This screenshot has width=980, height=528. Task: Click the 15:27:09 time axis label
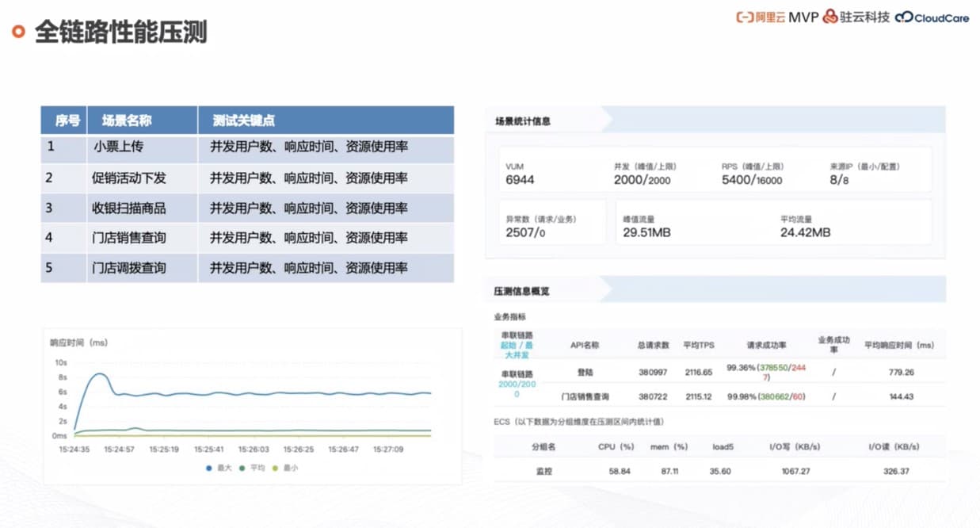point(387,449)
